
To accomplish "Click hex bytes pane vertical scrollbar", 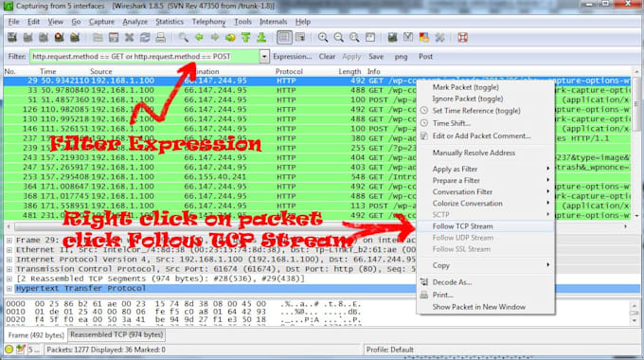I will click(x=635, y=314).
